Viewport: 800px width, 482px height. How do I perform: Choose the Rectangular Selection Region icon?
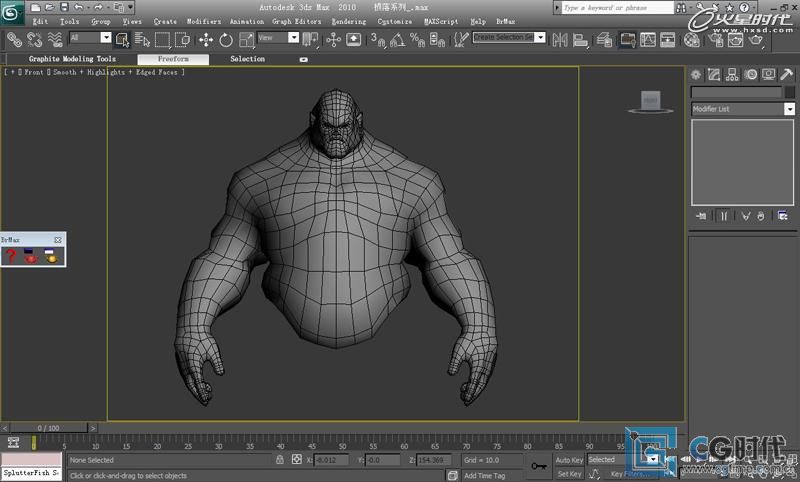[x=162, y=39]
